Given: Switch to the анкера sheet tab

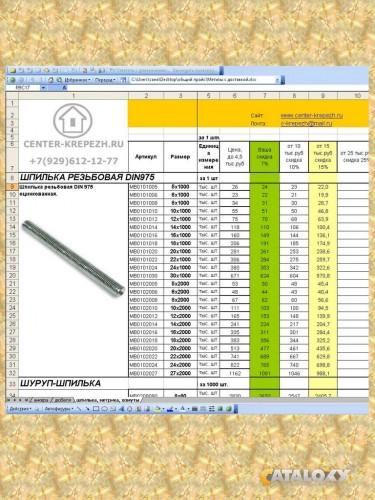Looking at the screenshot, I should pyautogui.click(x=41, y=400).
